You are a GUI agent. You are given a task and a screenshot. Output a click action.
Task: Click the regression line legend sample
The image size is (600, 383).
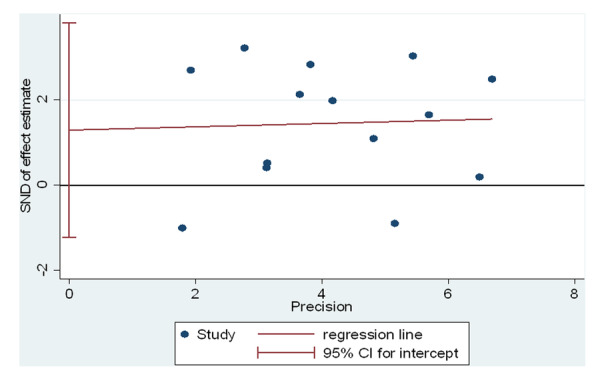pos(286,334)
